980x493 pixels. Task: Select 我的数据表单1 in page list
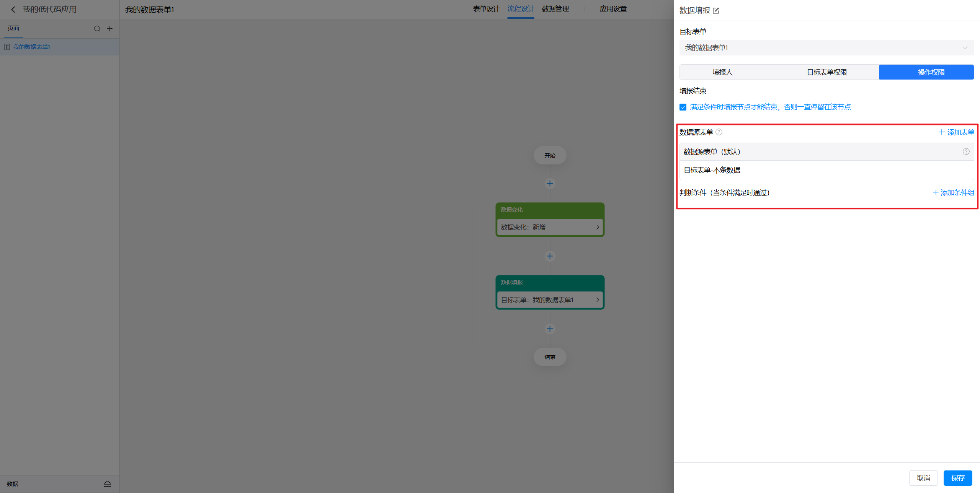(32, 47)
